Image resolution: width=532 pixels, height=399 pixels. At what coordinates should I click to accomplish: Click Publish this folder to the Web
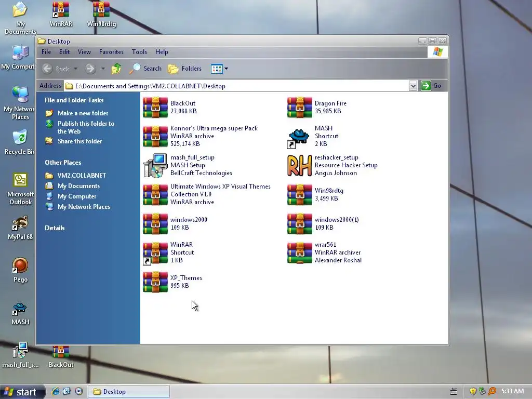tap(86, 128)
